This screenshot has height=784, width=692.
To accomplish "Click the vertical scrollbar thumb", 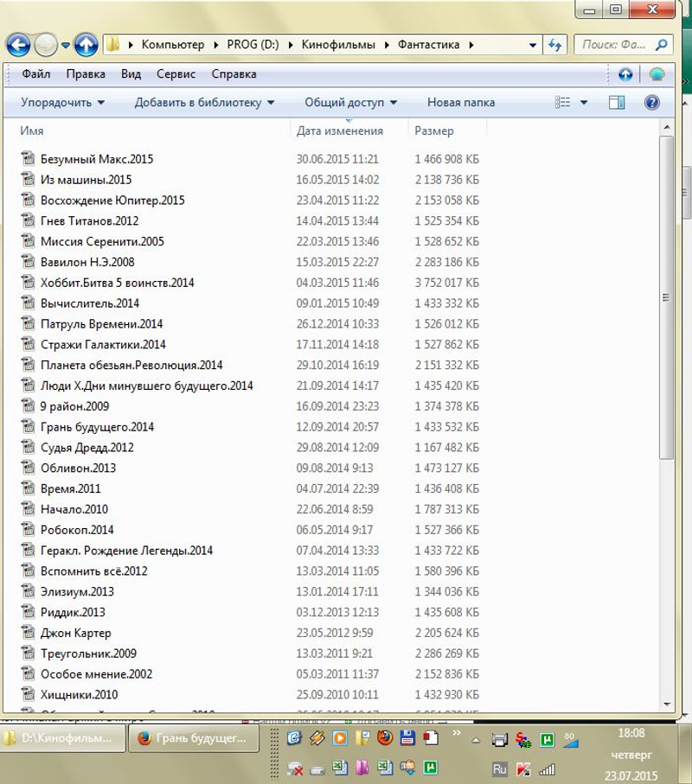I will [x=666, y=297].
